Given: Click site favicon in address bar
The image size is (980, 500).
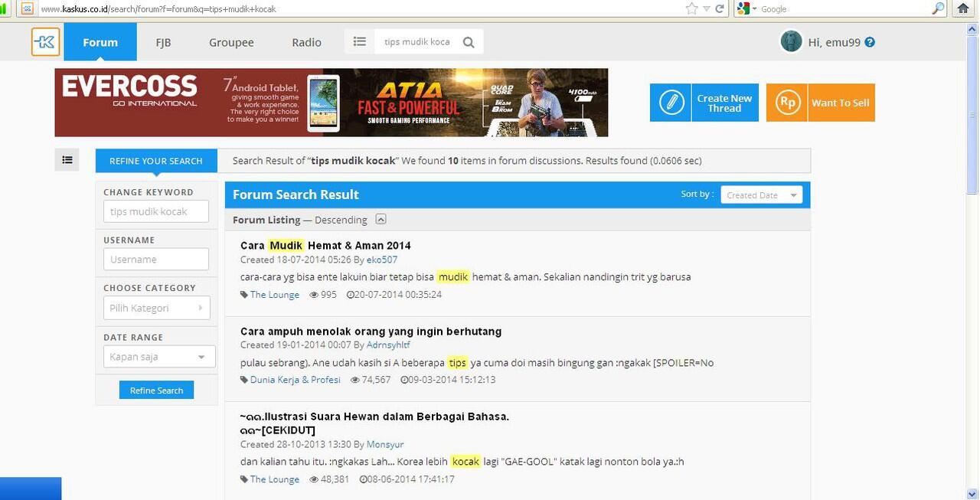Looking at the screenshot, I should coord(28,8).
